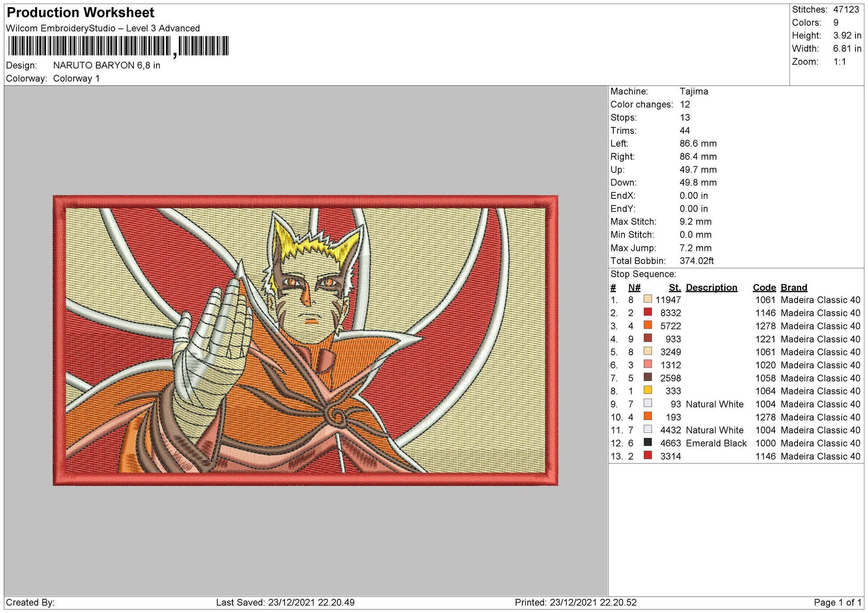Click the Description column header

(x=711, y=288)
